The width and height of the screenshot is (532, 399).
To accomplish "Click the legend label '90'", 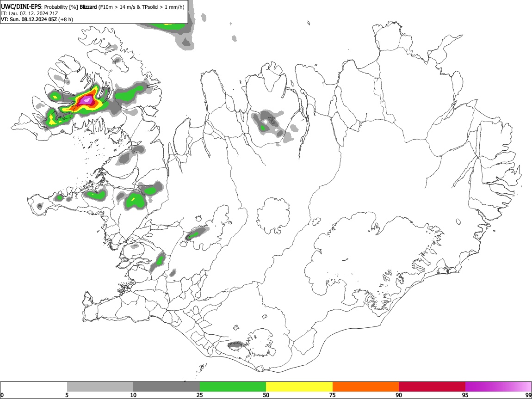I will coord(399,395).
